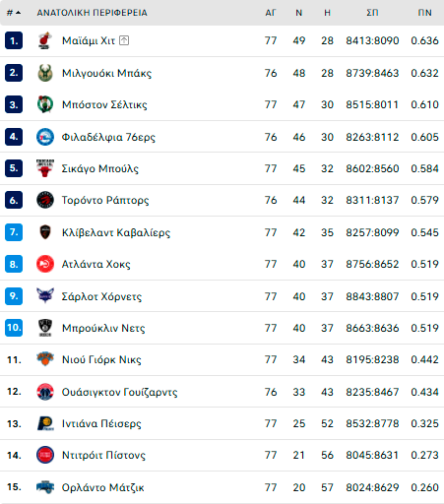Click the rank 1 dark blue badge

[14, 40]
